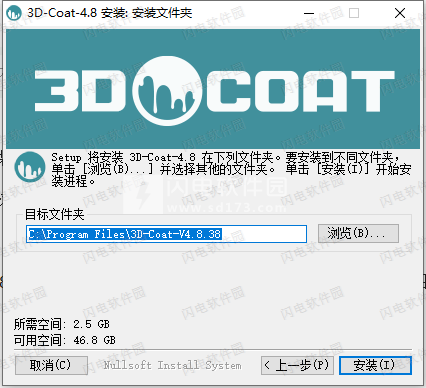Close the 3D-Coat installer window
426x388 pixels.
click(x=400, y=13)
